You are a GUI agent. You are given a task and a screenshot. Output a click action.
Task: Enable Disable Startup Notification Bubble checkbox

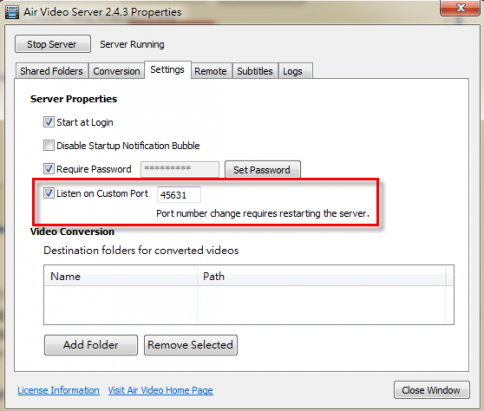[49, 145]
